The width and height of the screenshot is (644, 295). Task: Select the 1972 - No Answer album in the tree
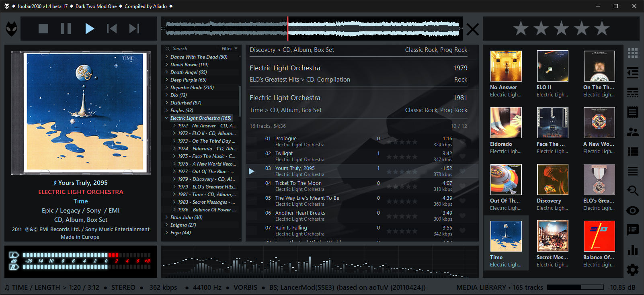pyautogui.click(x=207, y=126)
